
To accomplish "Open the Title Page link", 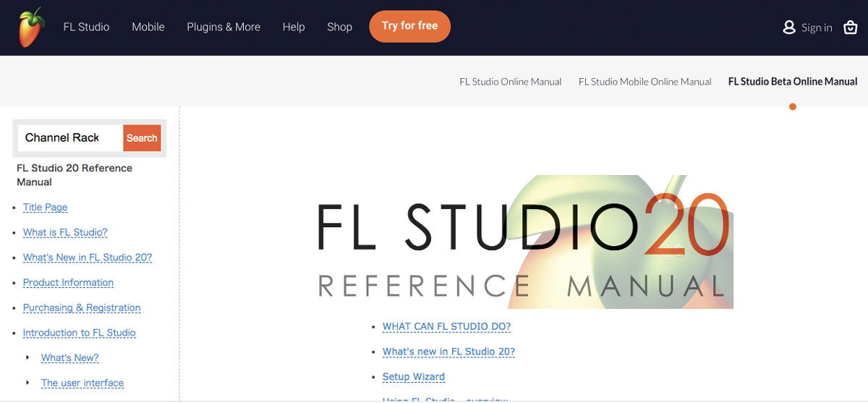I will coord(45,207).
